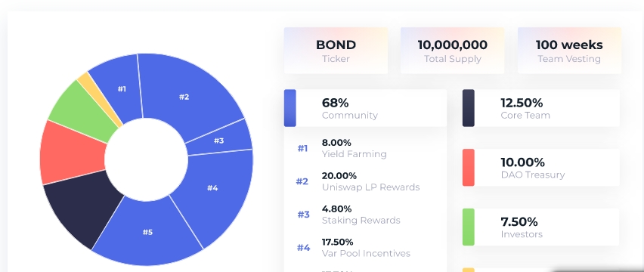Click the green Investors pie segment

(84, 111)
